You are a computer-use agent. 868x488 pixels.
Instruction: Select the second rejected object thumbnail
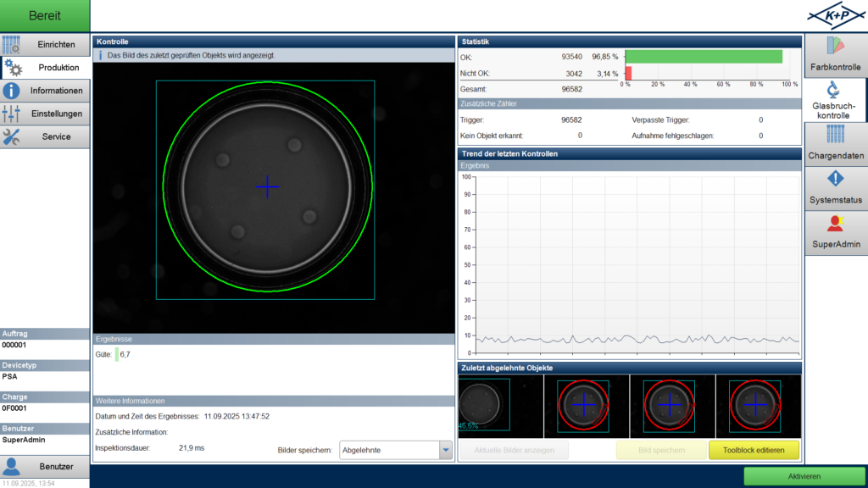pos(587,406)
